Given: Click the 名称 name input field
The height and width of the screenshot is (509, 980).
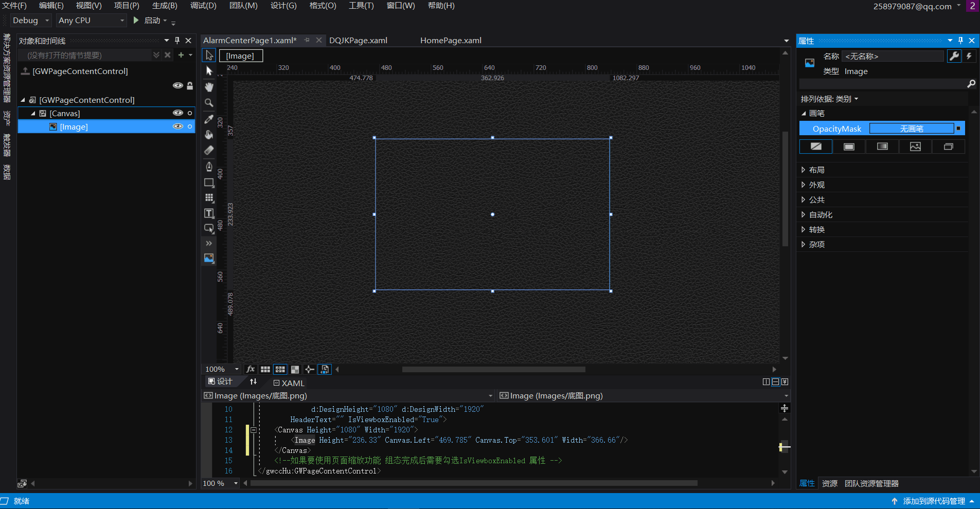Looking at the screenshot, I should click(893, 56).
